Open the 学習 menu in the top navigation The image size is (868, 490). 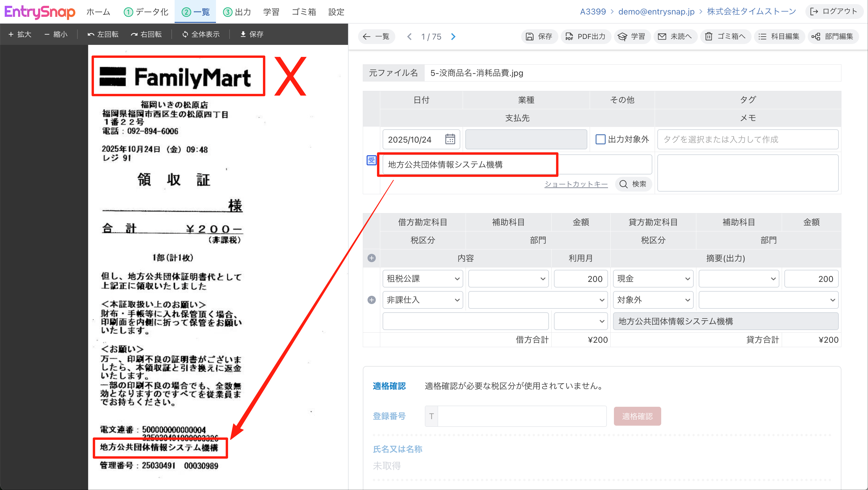[271, 12]
